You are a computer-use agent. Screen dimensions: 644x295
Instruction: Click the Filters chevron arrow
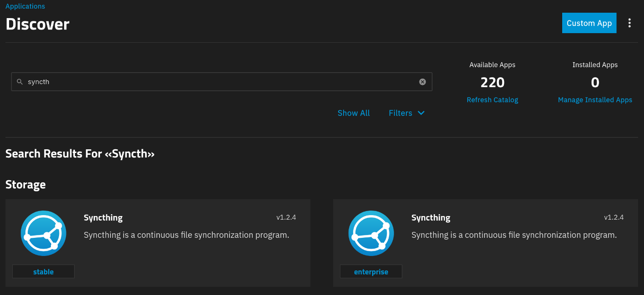click(421, 113)
